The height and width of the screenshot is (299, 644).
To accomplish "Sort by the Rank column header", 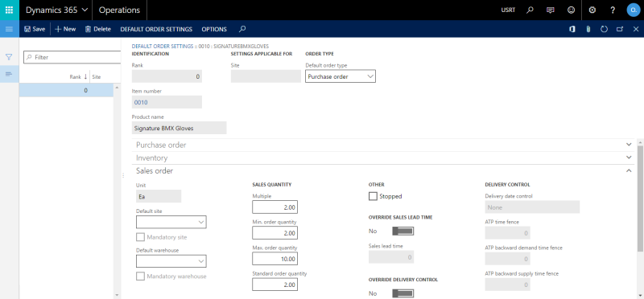I will pos(78,76).
